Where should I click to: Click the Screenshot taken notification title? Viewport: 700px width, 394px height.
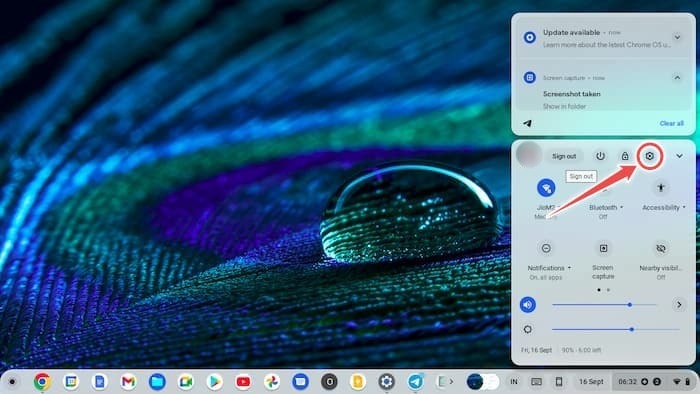tap(571, 94)
